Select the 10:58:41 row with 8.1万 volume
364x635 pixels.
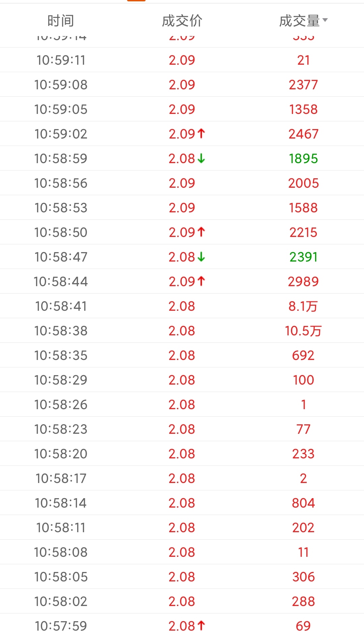[182, 306]
